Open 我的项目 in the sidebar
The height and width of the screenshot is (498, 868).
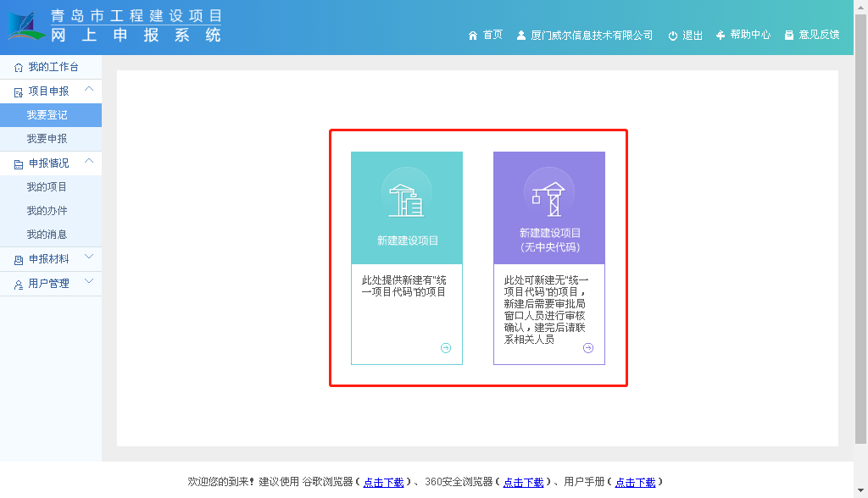tap(47, 187)
